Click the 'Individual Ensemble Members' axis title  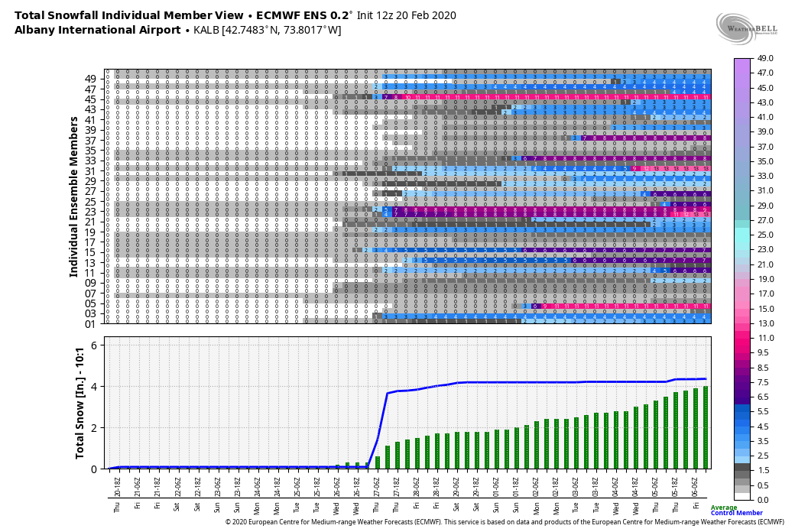(74, 196)
